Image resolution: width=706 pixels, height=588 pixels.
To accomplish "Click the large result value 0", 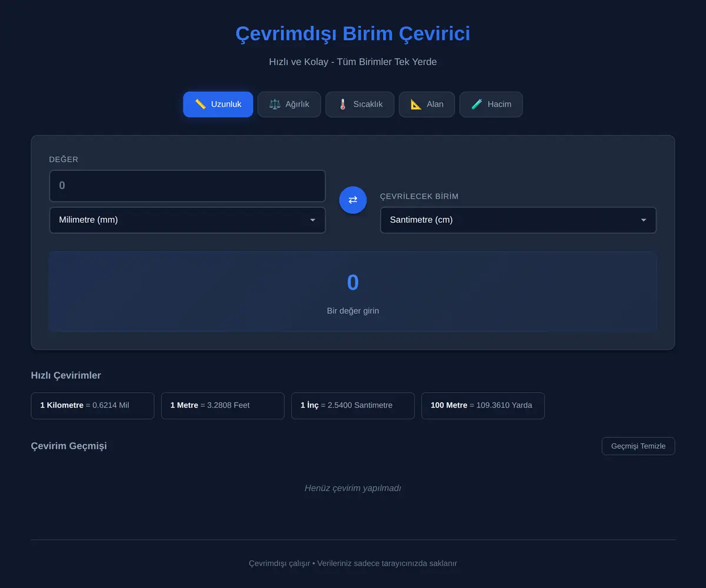I will click(353, 283).
